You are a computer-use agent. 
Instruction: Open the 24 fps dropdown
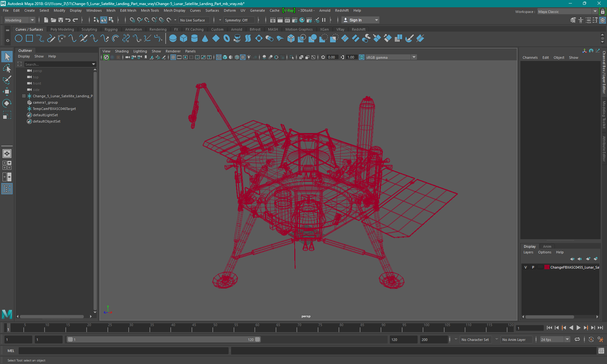pyautogui.click(x=555, y=340)
